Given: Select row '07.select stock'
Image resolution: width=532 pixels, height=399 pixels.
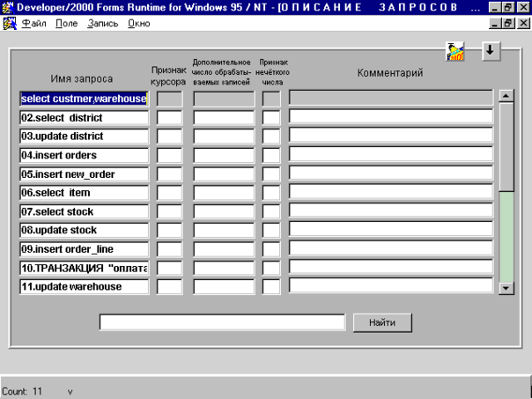Looking at the screenshot, I should point(85,211).
